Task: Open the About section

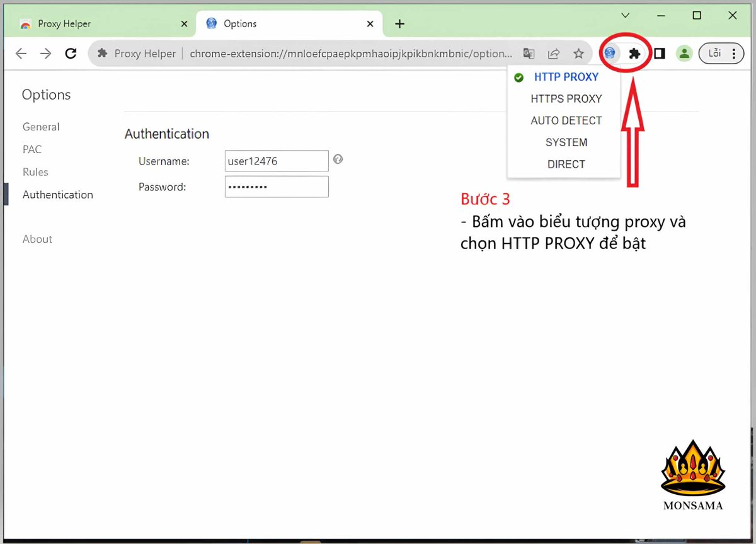Action: 37,239
